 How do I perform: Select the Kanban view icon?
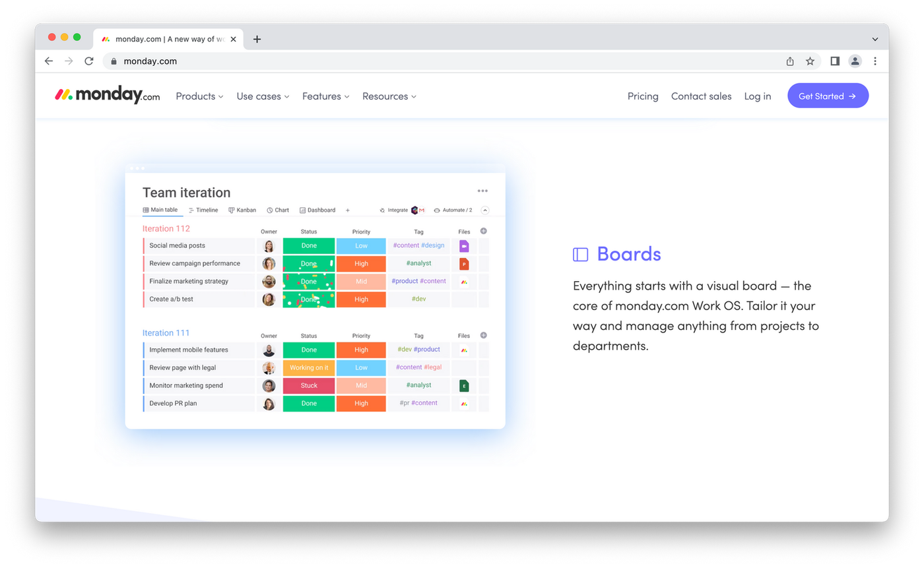(x=242, y=210)
